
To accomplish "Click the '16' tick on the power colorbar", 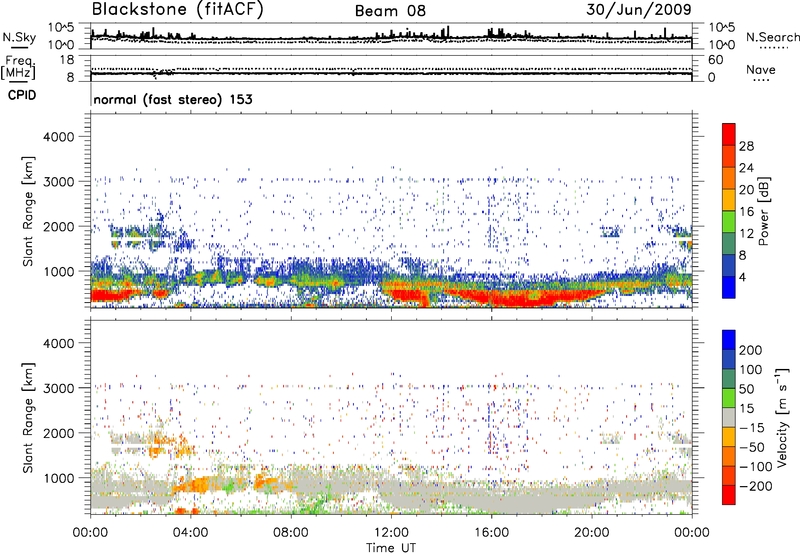I will [x=746, y=212].
